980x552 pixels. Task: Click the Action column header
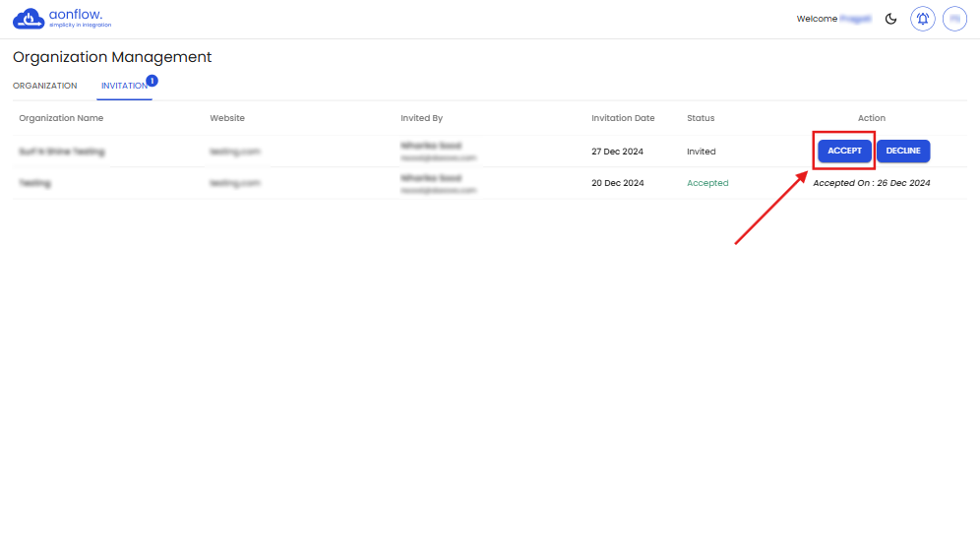(871, 118)
